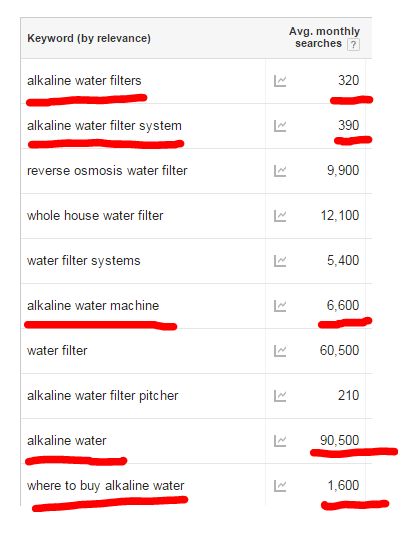
Task: Click trend icon for water filter systems
Action: [x=280, y=261]
